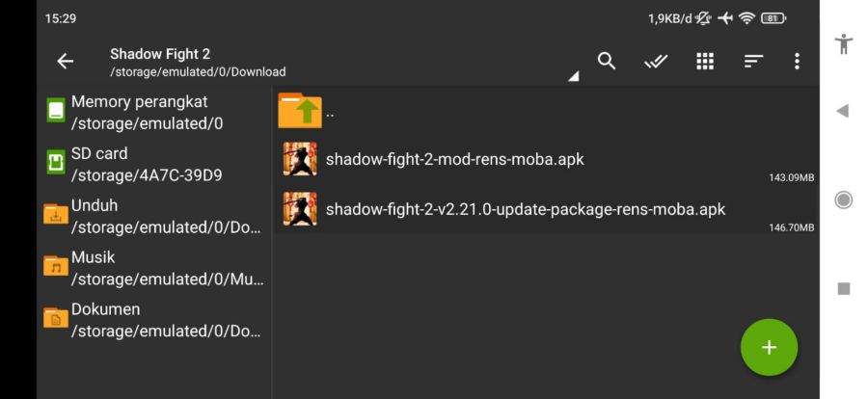Tap the back arrow in the toolbar
The width and height of the screenshot is (868, 399).
pos(66,62)
